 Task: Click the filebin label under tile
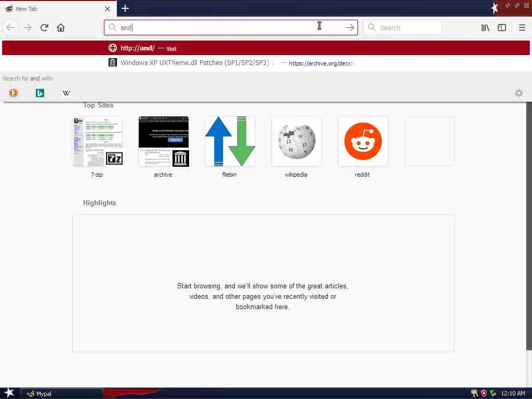229,175
